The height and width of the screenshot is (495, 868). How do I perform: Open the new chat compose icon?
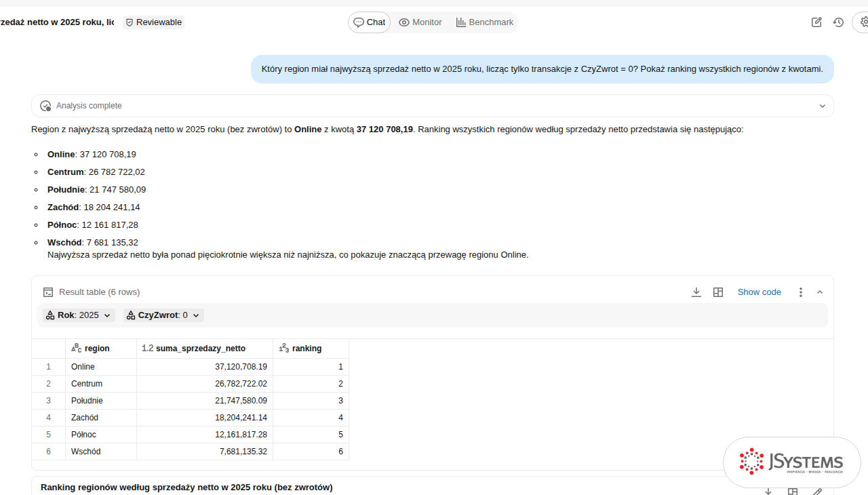click(x=816, y=22)
